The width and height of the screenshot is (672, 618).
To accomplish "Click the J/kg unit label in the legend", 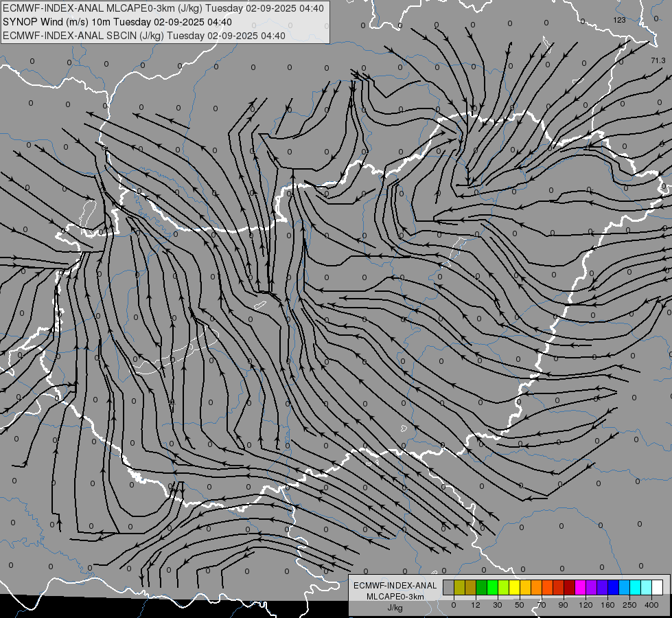I will (x=395, y=608).
